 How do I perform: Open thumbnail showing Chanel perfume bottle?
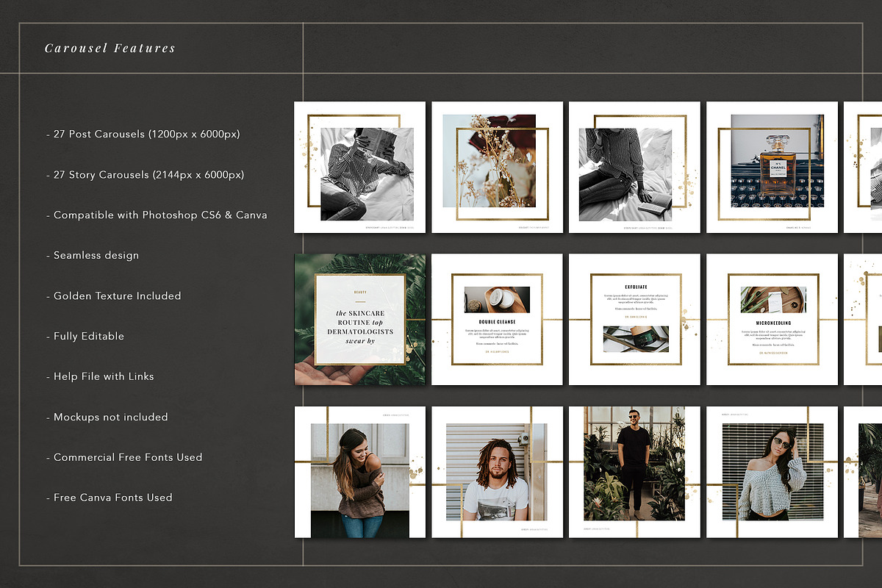tap(772, 168)
